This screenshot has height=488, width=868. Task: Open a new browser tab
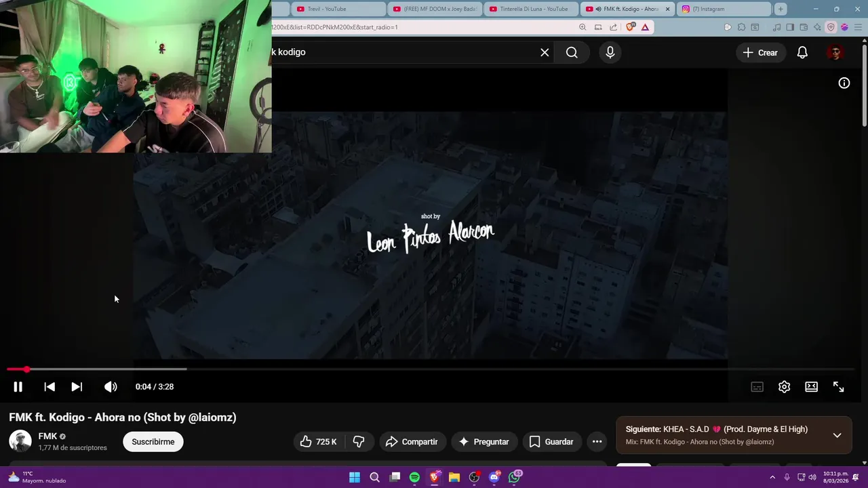tap(781, 9)
